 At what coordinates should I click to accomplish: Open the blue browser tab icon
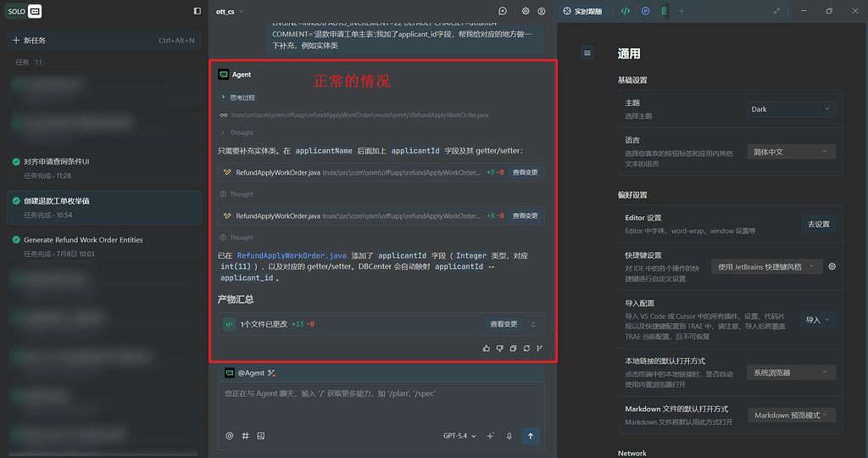[645, 11]
